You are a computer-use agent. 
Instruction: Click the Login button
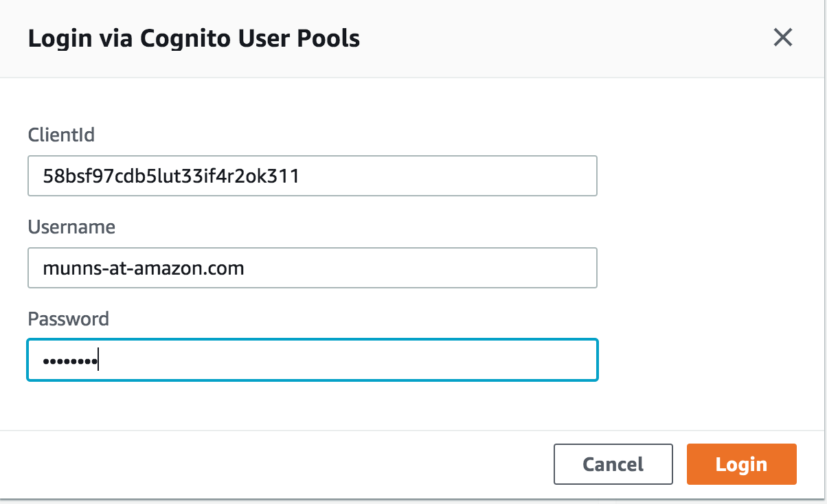coord(741,464)
